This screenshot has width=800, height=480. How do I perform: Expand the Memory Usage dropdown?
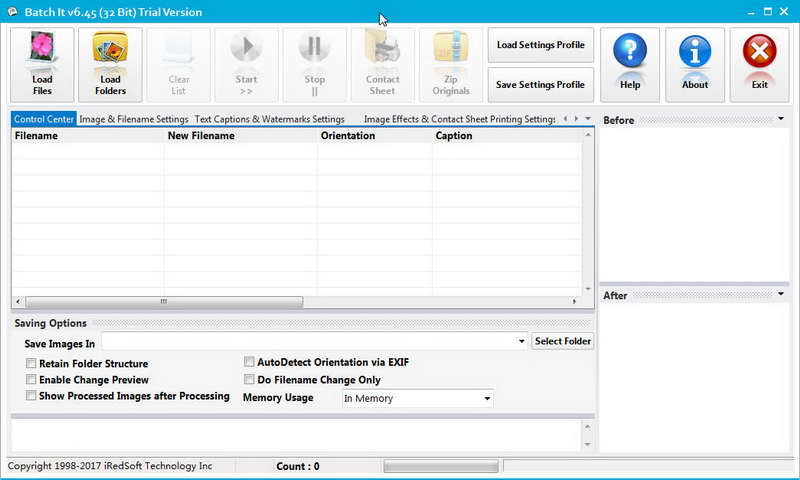487,398
